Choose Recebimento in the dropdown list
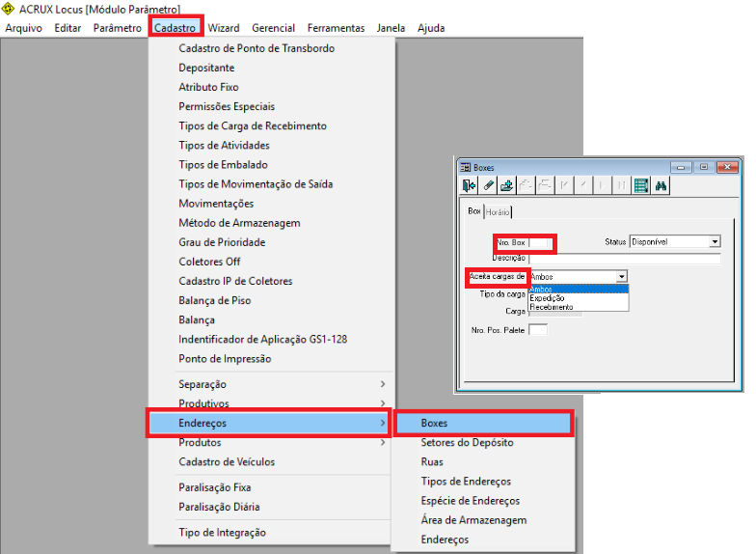 tap(579, 307)
